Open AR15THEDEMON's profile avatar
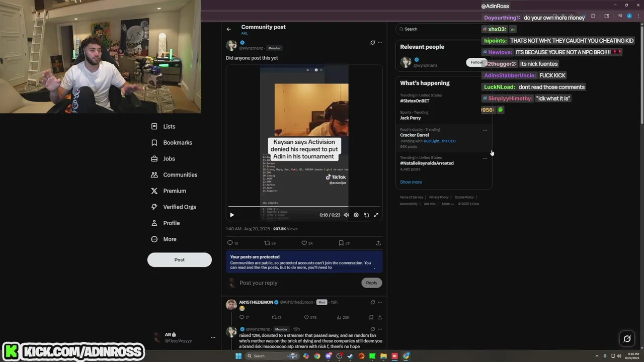 [x=231, y=305]
